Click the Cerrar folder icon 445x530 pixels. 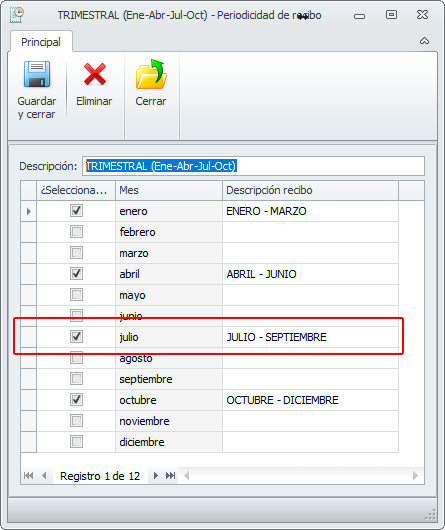[x=151, y=74]
